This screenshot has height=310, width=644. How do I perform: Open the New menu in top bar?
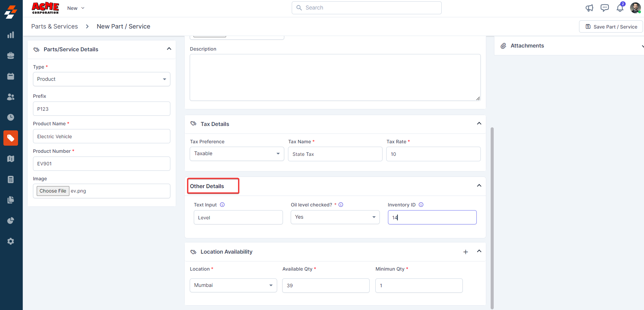point(75,8)
